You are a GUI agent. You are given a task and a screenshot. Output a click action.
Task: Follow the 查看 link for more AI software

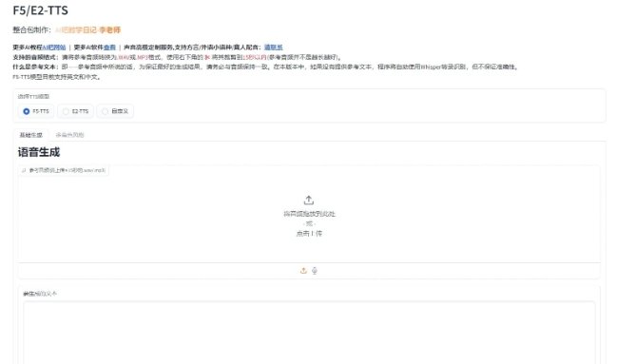coord(109,48)
